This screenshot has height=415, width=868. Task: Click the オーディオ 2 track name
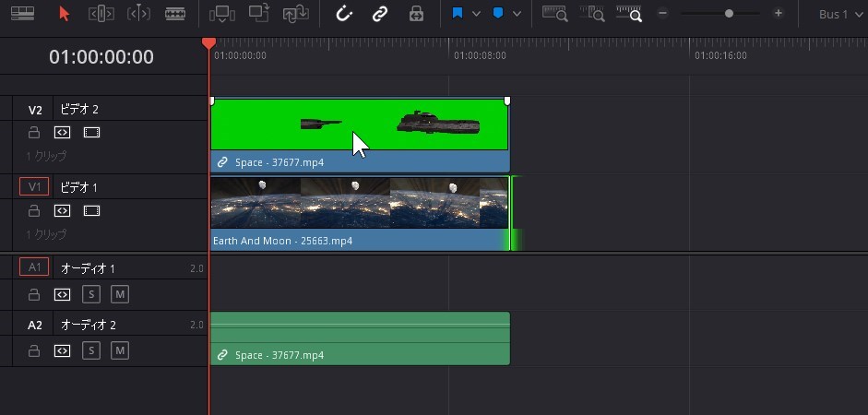(88, 325)
